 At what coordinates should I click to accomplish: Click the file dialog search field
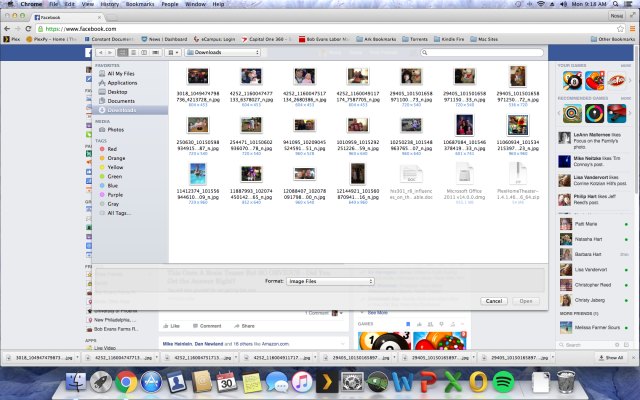pos(482,53)
